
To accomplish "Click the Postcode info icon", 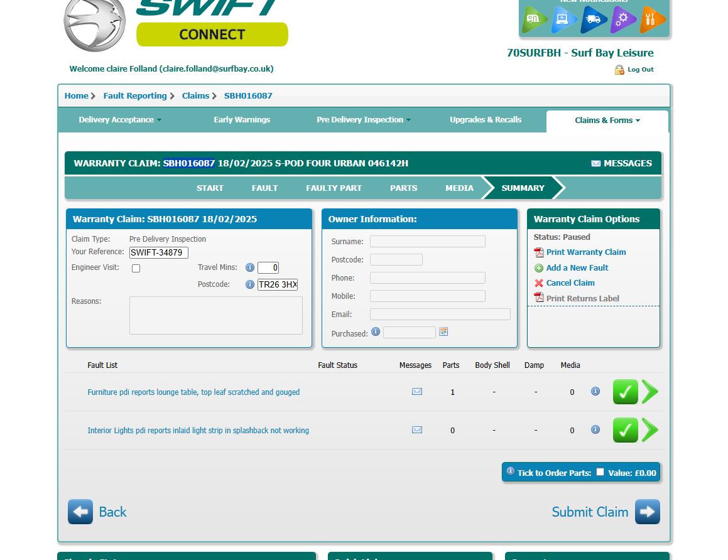I will click(x=250, y=284).
